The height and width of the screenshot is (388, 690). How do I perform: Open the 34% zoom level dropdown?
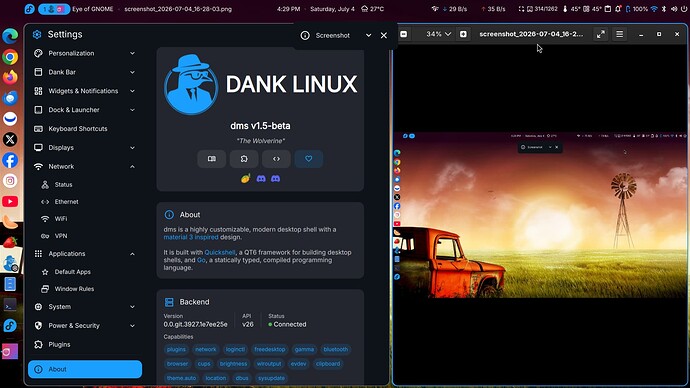(438, 34)
